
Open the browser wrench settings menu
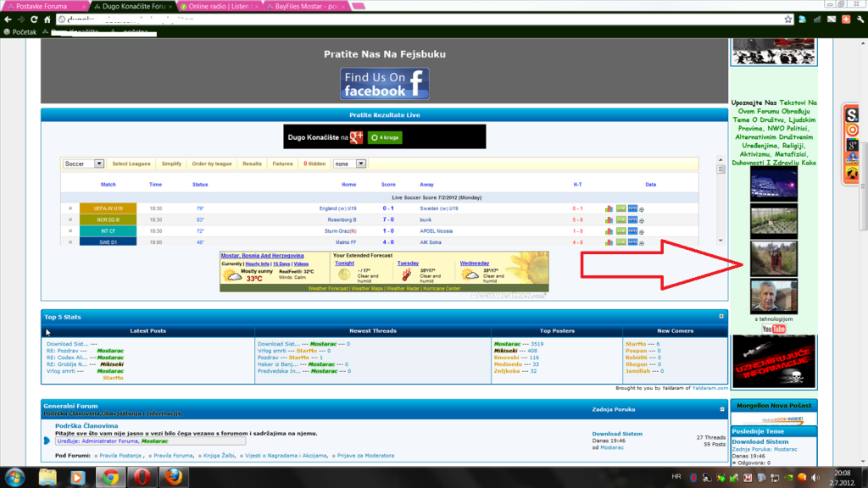(x=860, y=19)
